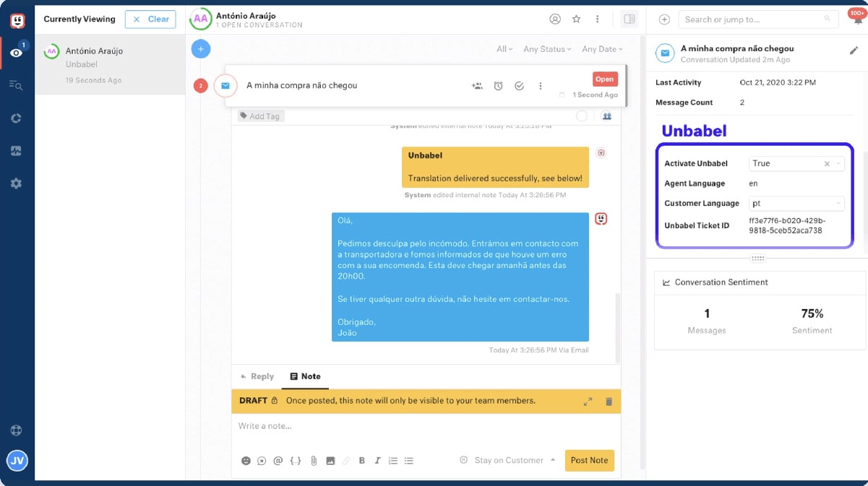Mark conversation done with checkmark icon

[x=519, y=86]
